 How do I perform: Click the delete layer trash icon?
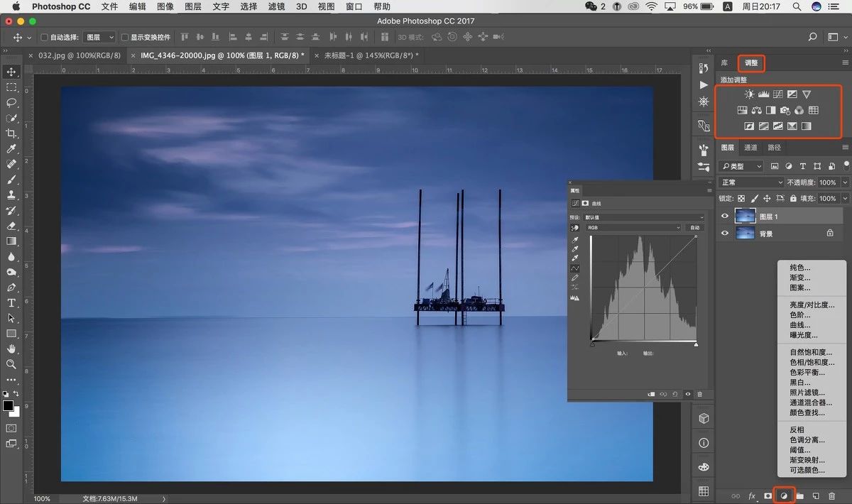[x=831, y=495]
